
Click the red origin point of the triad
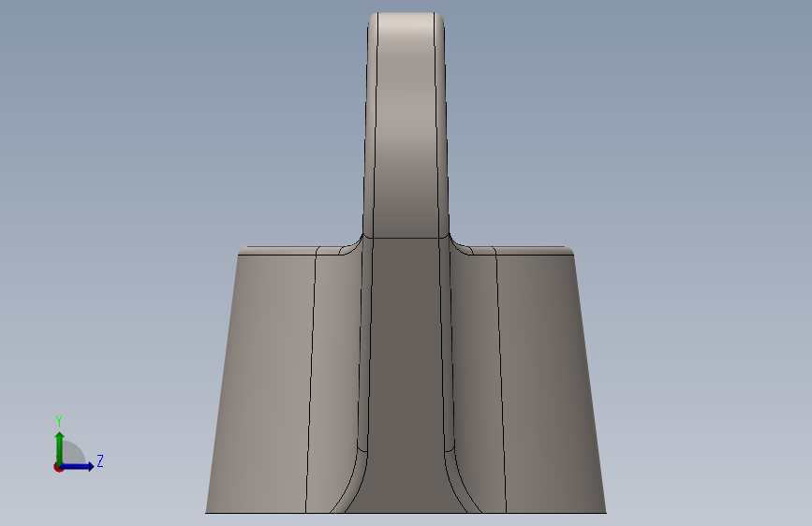coord(58,467)
